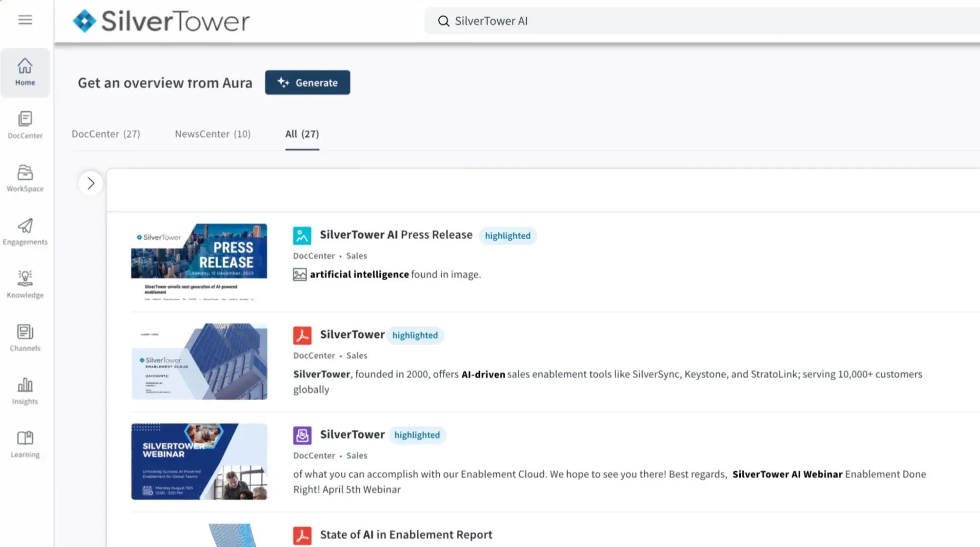Open the Enablement Cloud PDF thumbnail

[199, 361]
